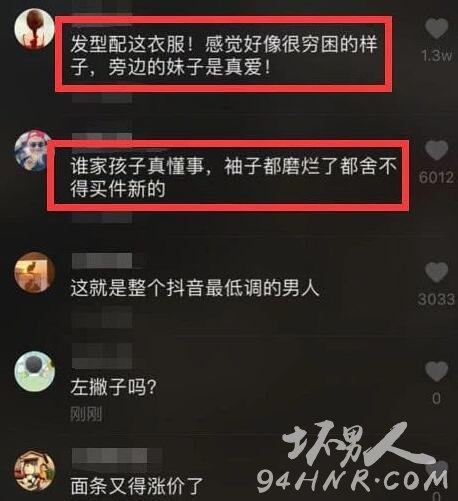This screenshot has width=458, height=501.
Task: Like the comment with 1.3w likes
Action: pyautogui.click(x=437, y=29)
